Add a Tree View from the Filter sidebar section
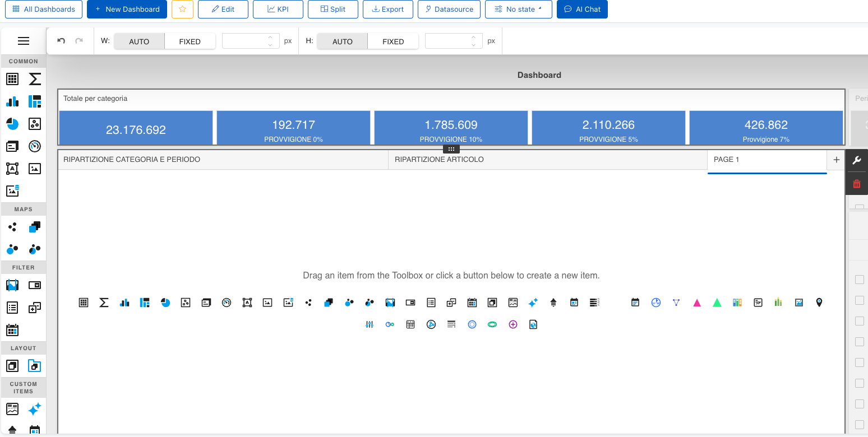The image size is (868, 437). pyautogui.click(x=35, y=308)
